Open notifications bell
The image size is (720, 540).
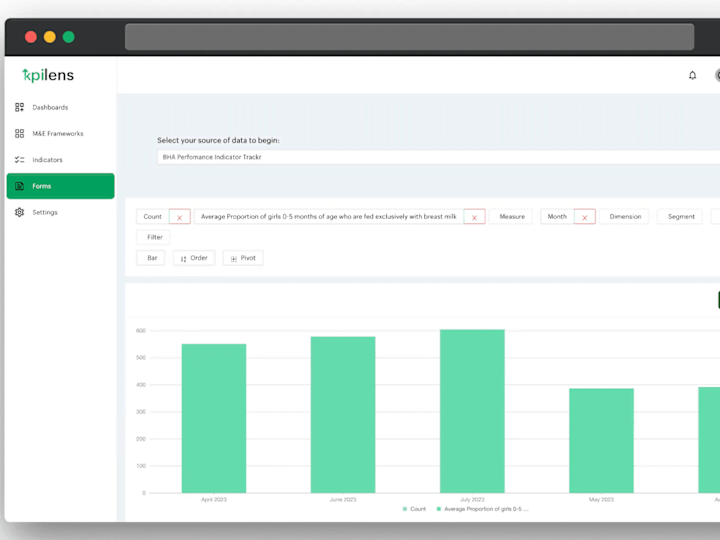[x=692, y=75]
